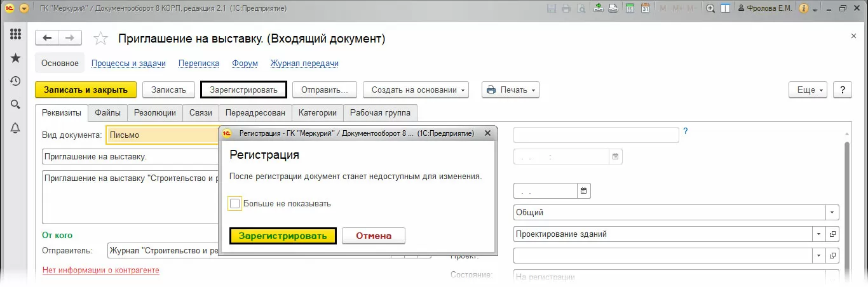
Task: Expand dropdown of Проектирование зданий field
Action: coord(819,234)
